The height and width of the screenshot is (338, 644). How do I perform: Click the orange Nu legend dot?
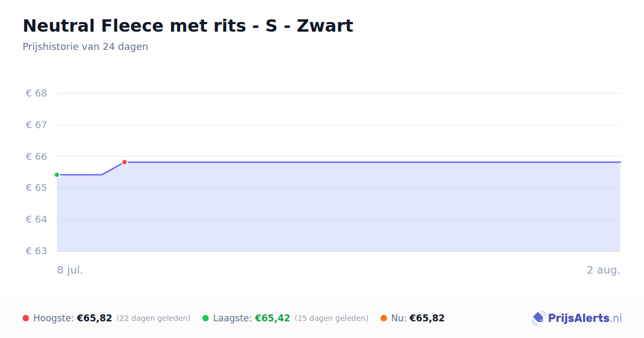384,318
